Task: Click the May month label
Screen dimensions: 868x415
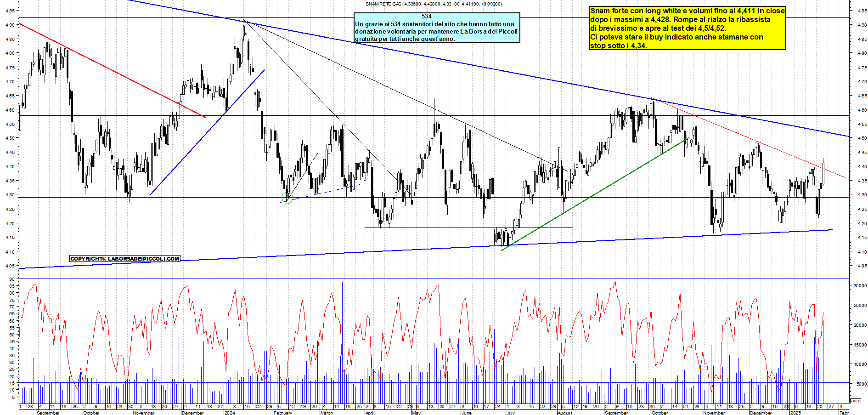Action: 417,413
